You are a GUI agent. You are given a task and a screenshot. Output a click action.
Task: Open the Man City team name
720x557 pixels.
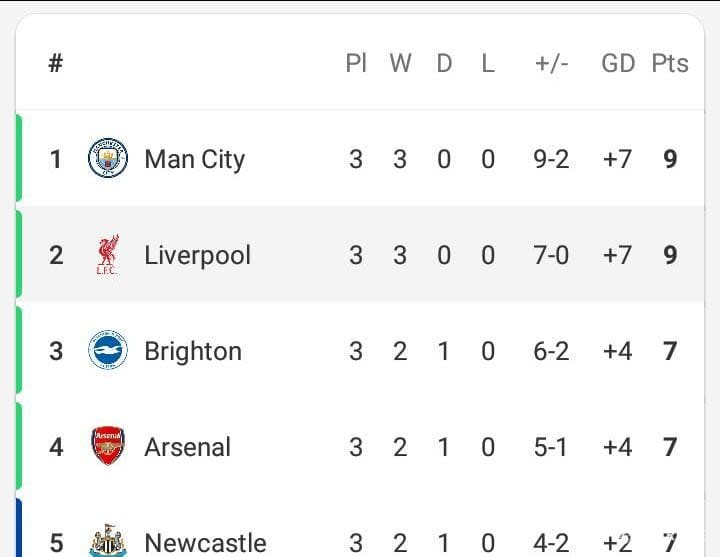tap(195, 160)
